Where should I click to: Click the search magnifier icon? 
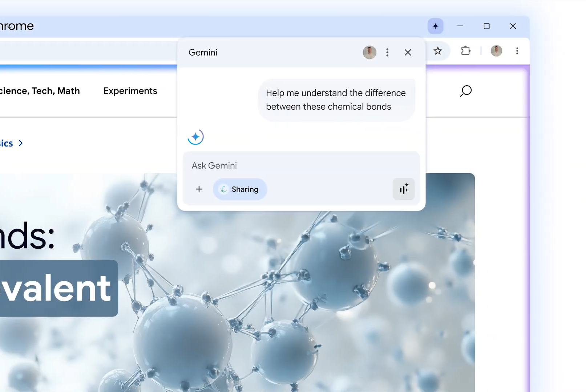coord(466,91)
